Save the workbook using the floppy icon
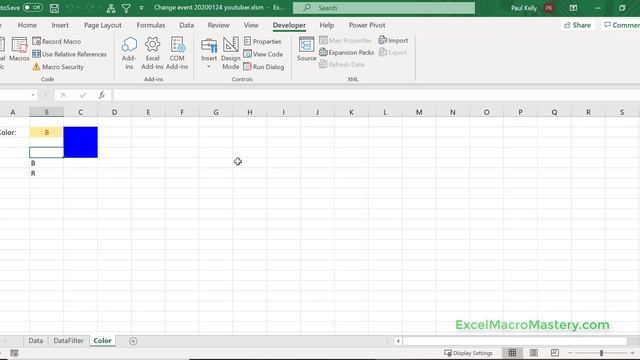Viewport: 640px width, 360px height. tap(54, 8)
